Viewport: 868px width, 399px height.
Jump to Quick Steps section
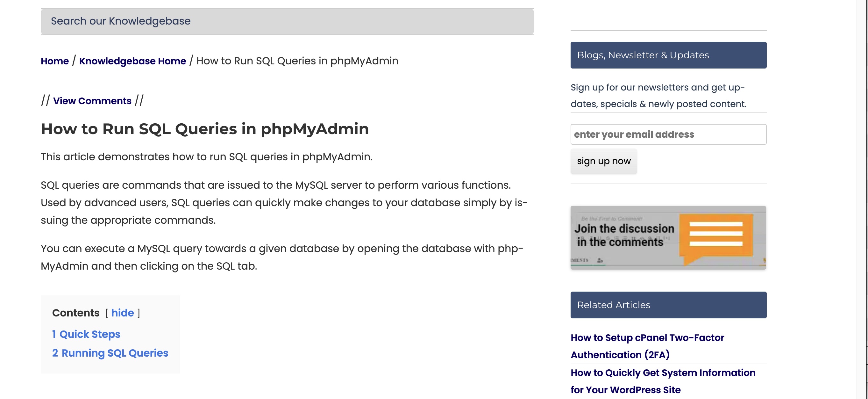tap(86, 334)
